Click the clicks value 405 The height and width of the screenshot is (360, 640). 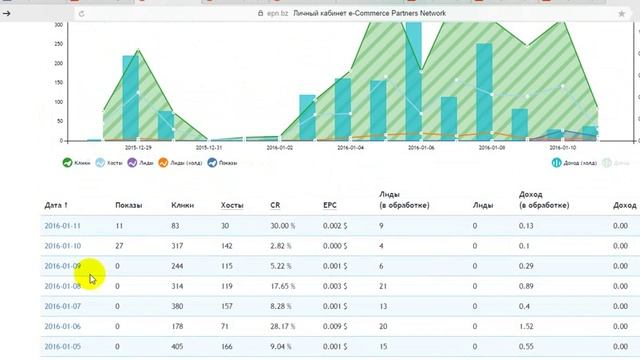click(x=177, y=347)
